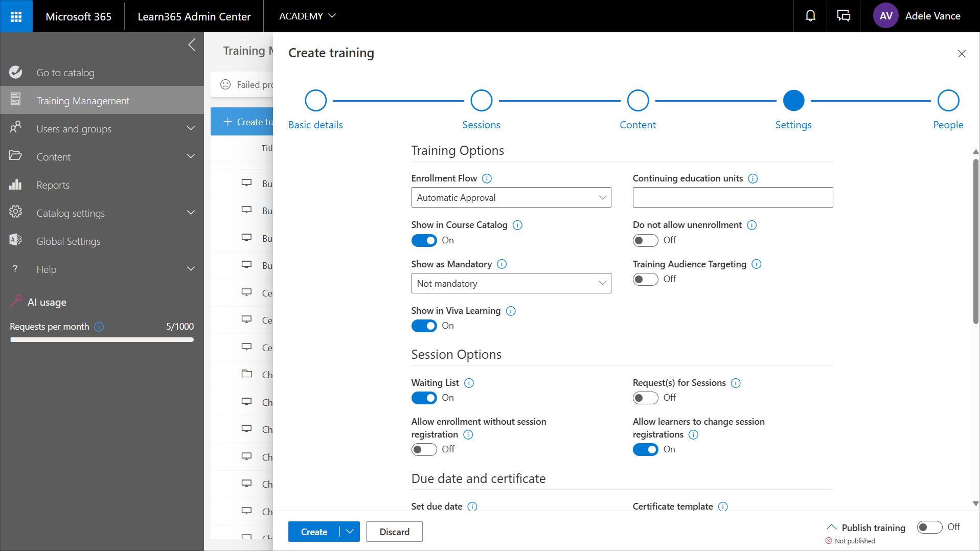980x551 pixels.
Task: Click the Enrollment Flow info icon
Action: coord(487,178)
